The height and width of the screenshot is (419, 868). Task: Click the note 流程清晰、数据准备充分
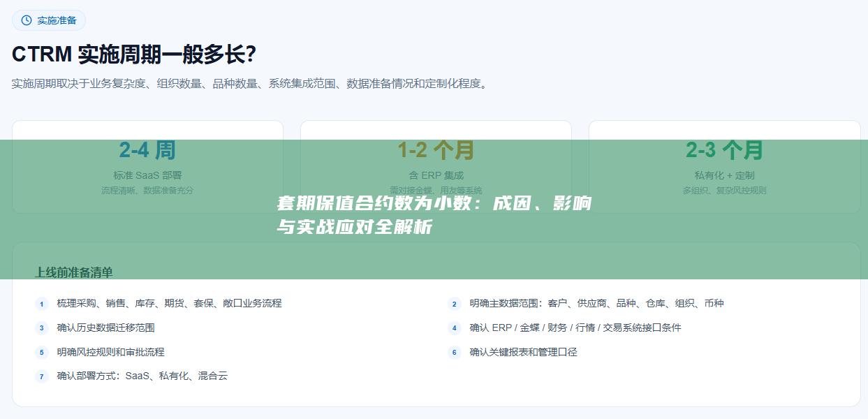[147, 190]
